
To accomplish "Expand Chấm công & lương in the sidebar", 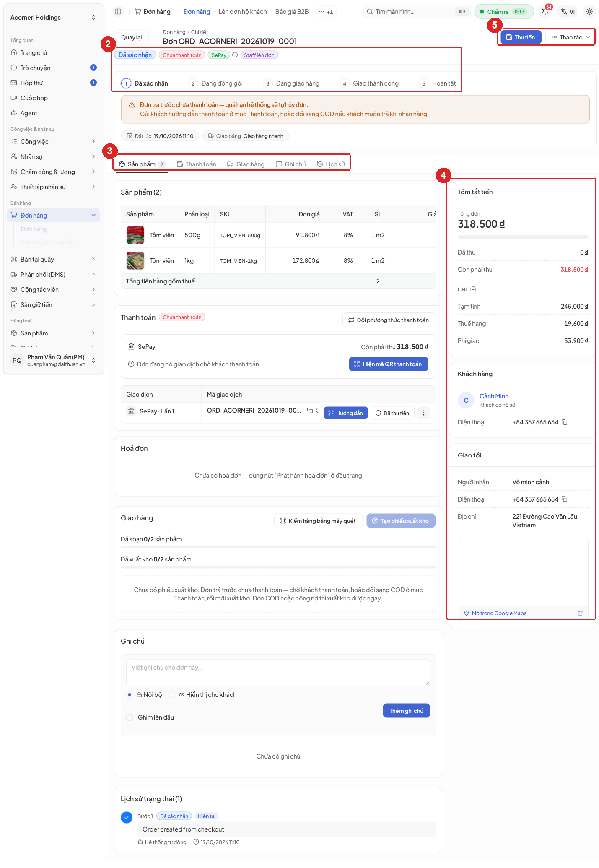I will 54,172.
